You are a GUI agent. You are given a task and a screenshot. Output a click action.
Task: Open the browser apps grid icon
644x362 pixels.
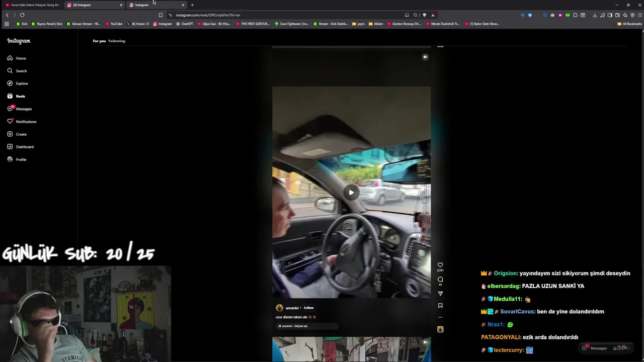[7, 24]
